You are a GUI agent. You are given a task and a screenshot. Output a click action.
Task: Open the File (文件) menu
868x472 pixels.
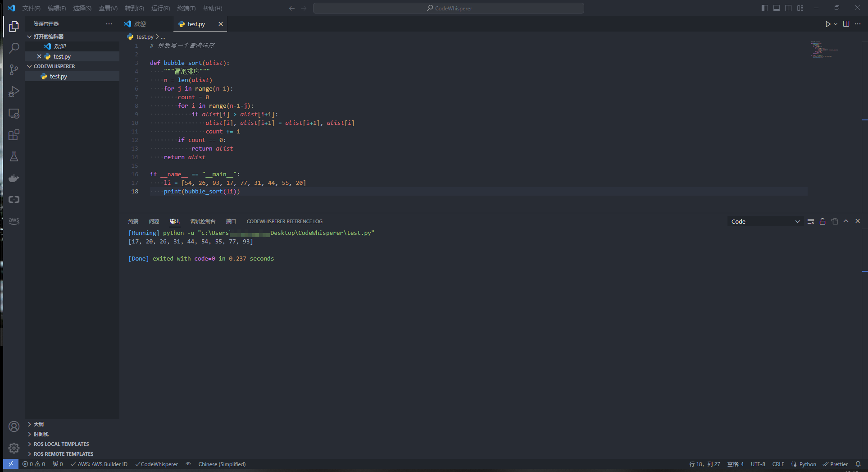point(31,8)
